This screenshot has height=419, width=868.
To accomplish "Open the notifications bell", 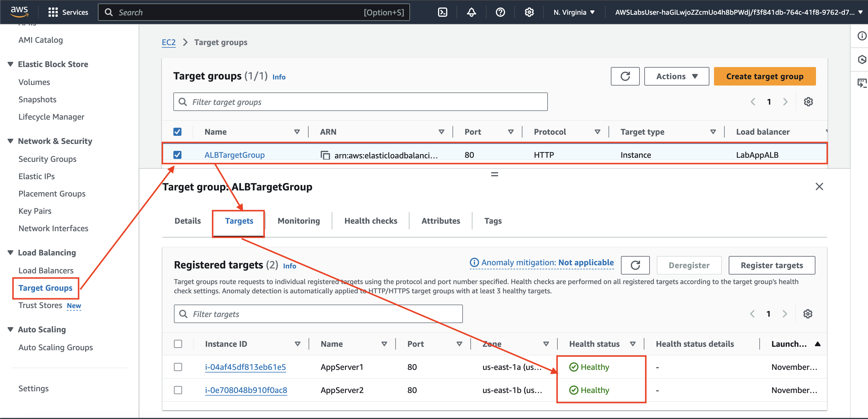I will (x=471, y=12).
